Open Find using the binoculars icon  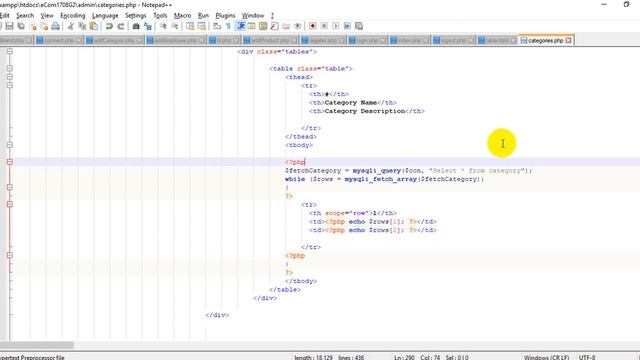click(136, 26)
